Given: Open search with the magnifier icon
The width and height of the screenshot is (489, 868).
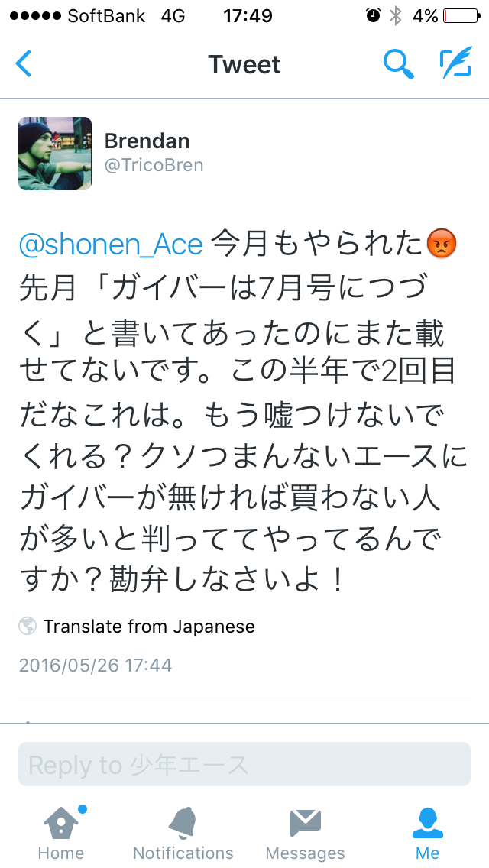Looking at the screenshot, I should pos(398,64).
